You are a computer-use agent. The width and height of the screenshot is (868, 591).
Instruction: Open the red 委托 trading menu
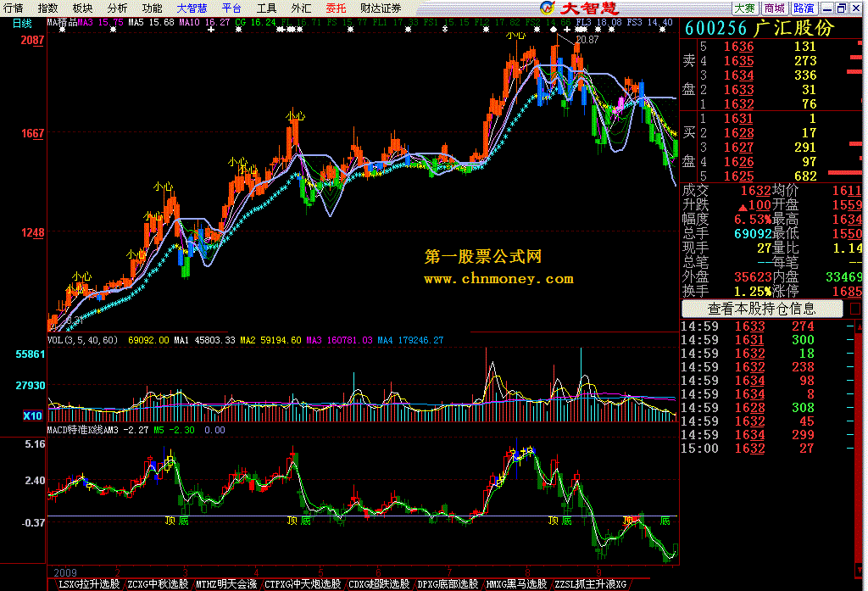click(x=336, y=8)
